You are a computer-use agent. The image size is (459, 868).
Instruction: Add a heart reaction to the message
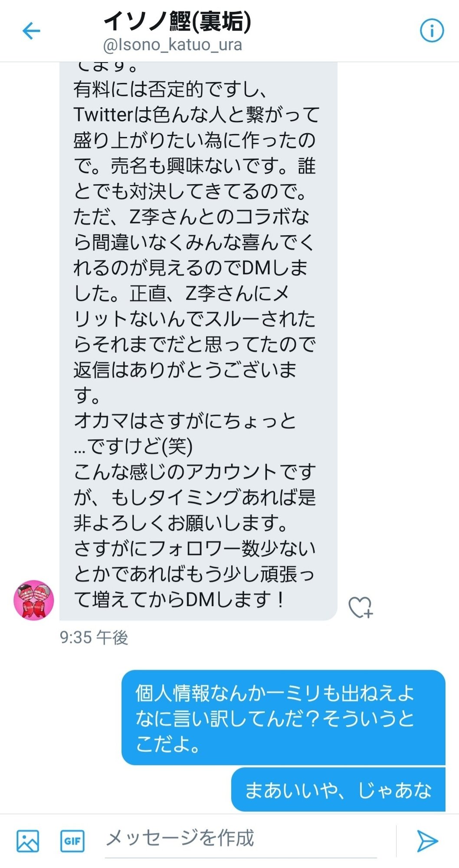point(361,607)
